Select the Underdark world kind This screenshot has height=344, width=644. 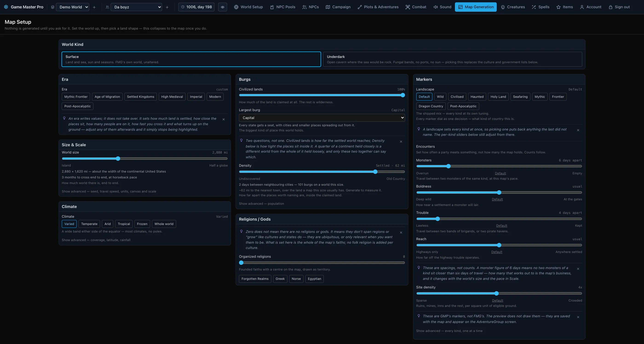(x=452, y=59)
